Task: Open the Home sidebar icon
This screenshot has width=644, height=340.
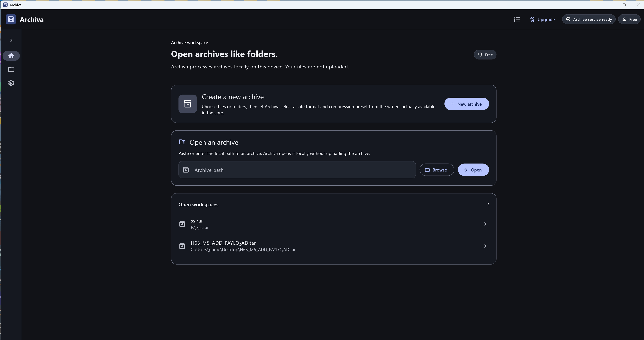Action: (11, 56)
